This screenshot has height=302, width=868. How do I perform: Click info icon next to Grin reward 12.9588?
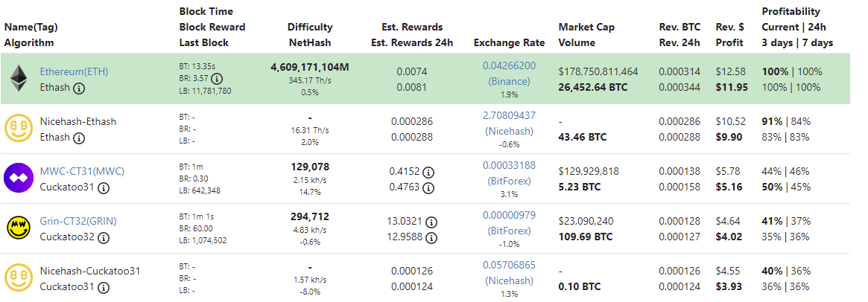431,238
